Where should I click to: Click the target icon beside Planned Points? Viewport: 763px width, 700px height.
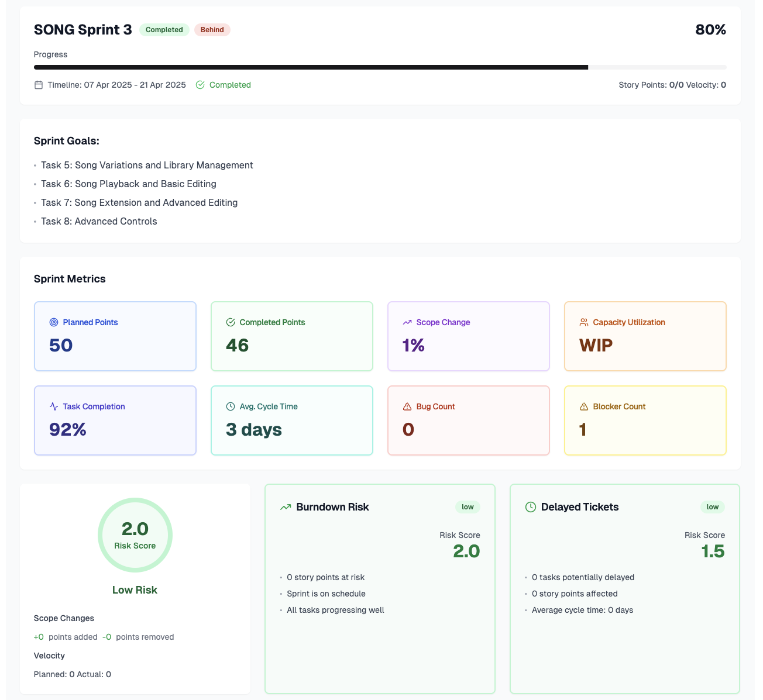click(53, 322)
